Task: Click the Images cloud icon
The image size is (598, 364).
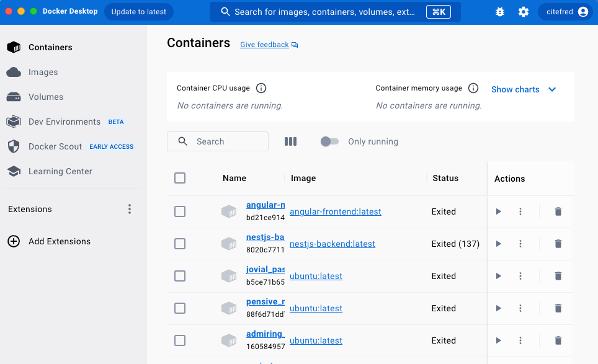Action: [x=14, y=72]
